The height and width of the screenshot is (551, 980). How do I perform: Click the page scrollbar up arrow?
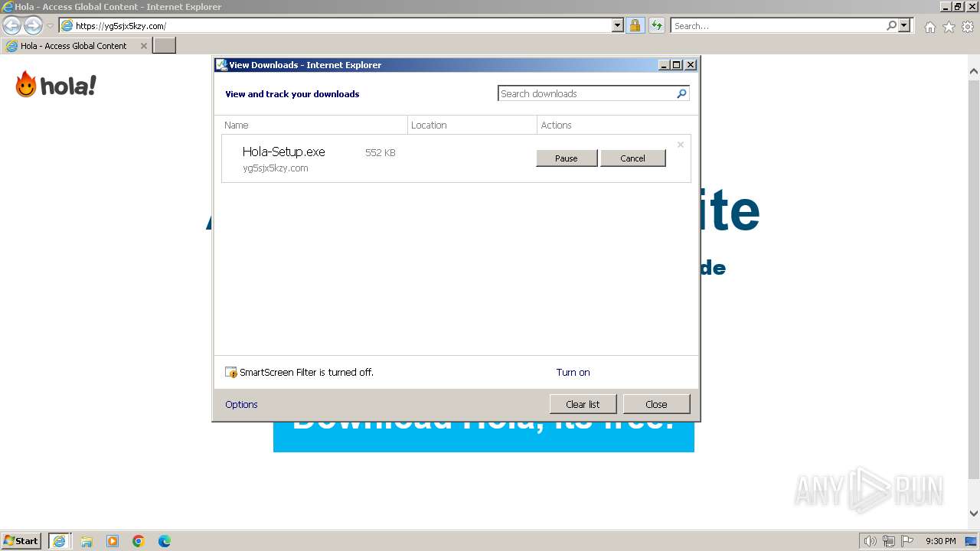[x=973, y=71]
